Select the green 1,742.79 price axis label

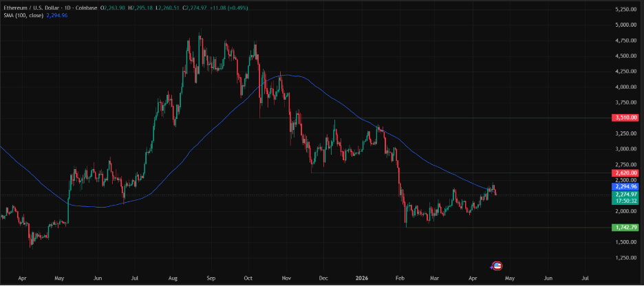pyautogui.click(x=625, y=227)
